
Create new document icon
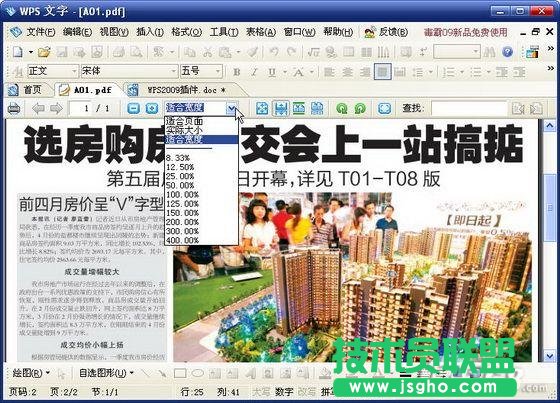tap(18, 52)
